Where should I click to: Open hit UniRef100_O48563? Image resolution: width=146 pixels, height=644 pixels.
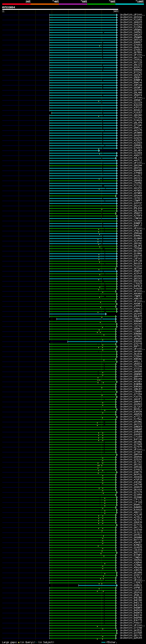pos(131,32)
